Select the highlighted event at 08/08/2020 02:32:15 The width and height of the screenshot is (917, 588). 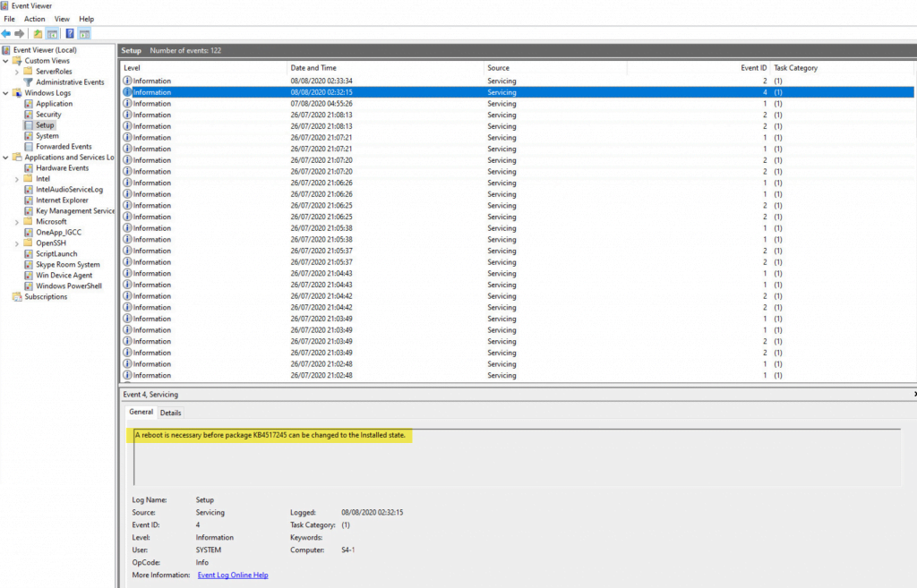pyautogui.click(x=518, y=92)
